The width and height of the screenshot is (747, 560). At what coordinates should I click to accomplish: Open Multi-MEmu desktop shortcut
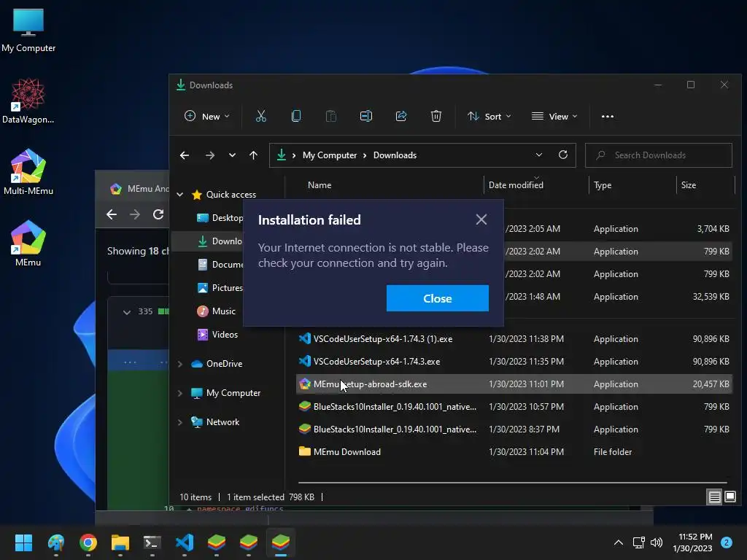(28, 172)
